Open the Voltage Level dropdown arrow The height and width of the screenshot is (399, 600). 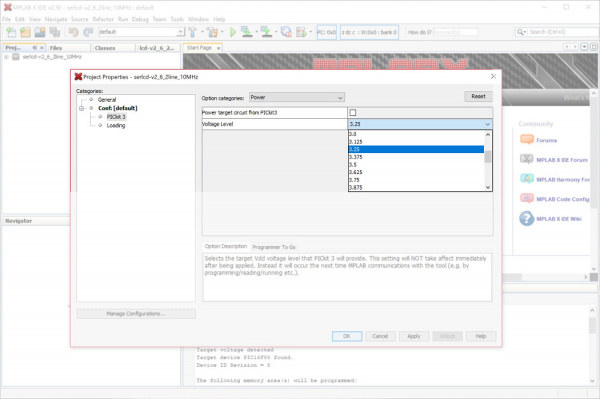coord(488,124)
